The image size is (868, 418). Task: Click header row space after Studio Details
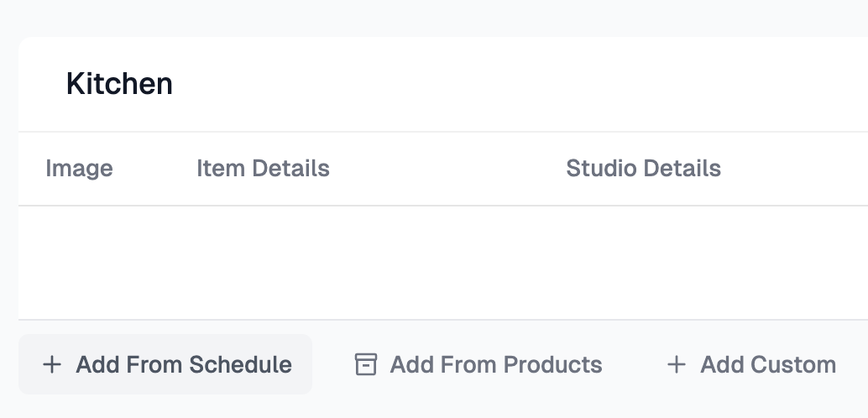[x=794, y=169]
